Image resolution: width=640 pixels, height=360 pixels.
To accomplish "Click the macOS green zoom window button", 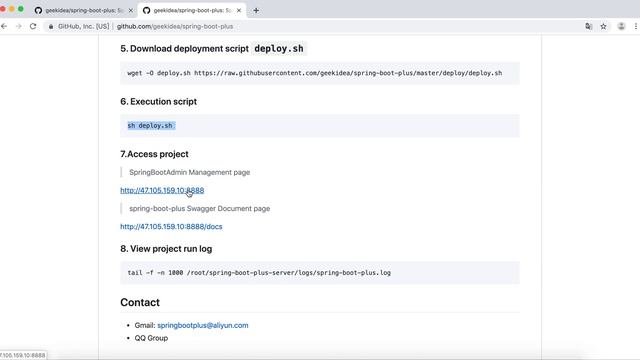I will click(20, 9).
